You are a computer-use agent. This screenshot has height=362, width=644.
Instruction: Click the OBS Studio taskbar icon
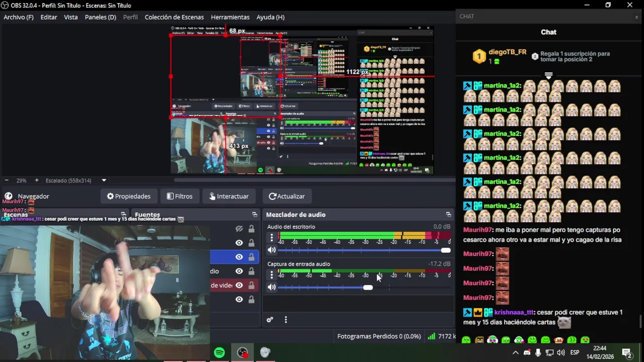coord(243,353)
